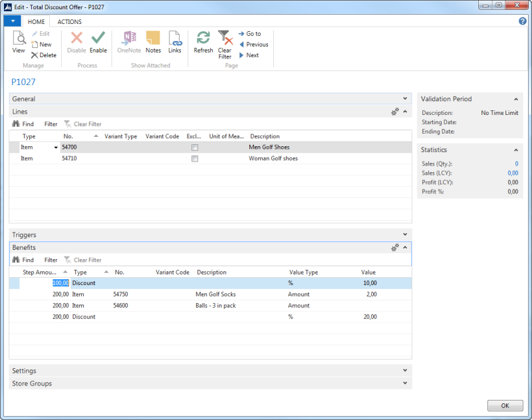
Task: Click the OK button
Action: [x=505, y=405]
